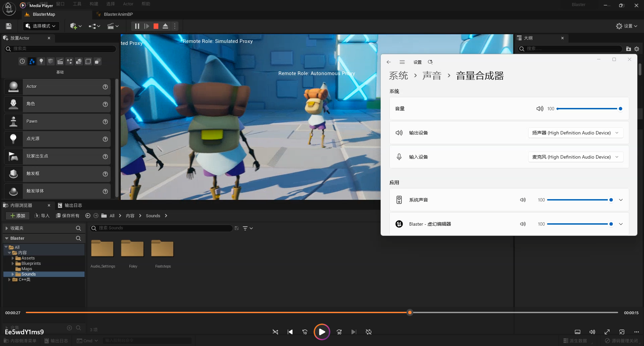Open the play options three-dot menu
The image size is (644, 346).
click(175, 26)
